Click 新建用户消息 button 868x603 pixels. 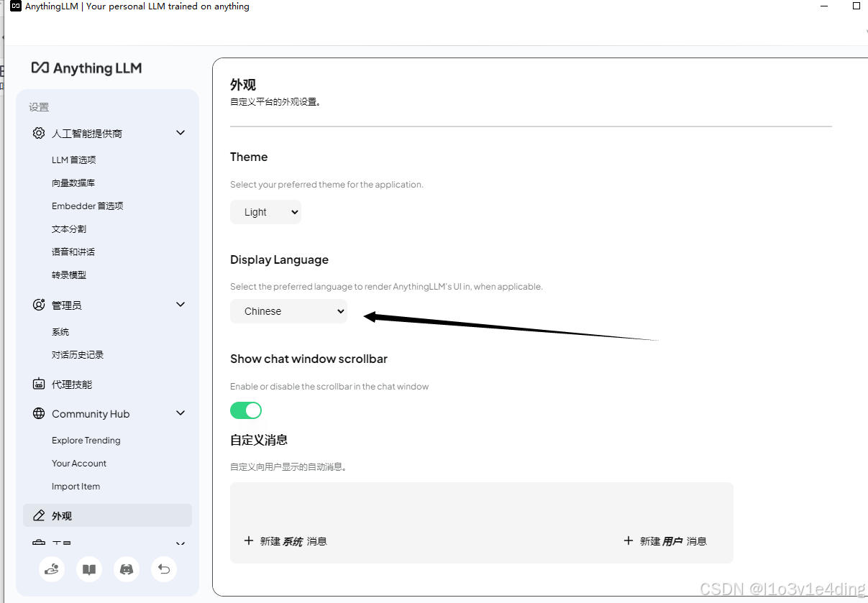click(x=665, y=540)
